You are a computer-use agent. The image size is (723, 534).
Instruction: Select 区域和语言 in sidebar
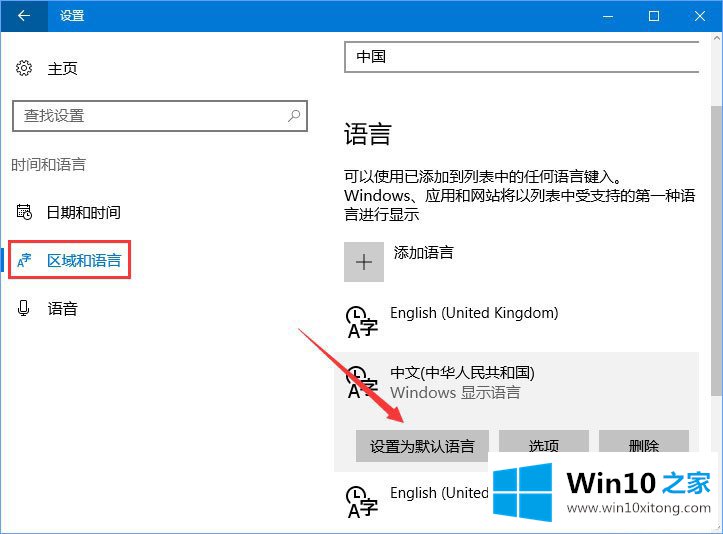(x=70, y=260)
